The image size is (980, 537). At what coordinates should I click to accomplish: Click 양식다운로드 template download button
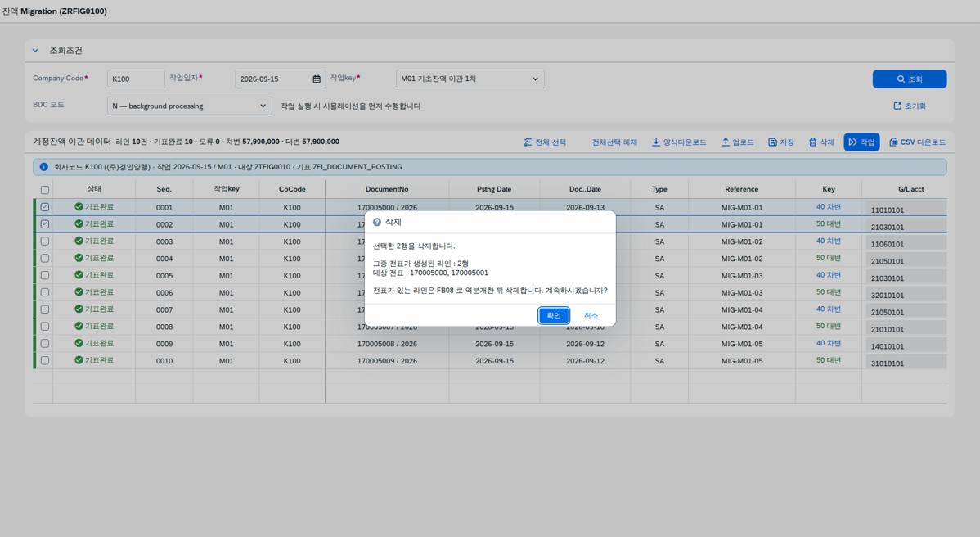coord(679,142)
